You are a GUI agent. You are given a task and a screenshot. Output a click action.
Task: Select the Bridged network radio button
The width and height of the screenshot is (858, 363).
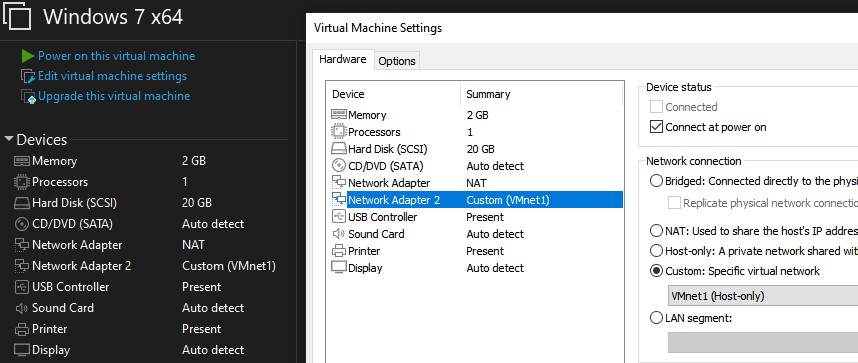pos(656,181)
